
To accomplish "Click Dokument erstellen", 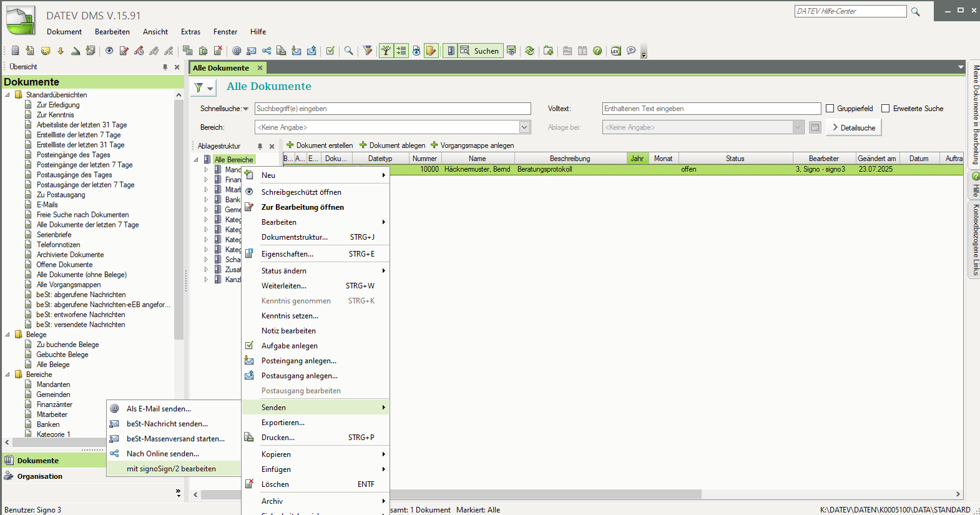I will coord(320,145).
